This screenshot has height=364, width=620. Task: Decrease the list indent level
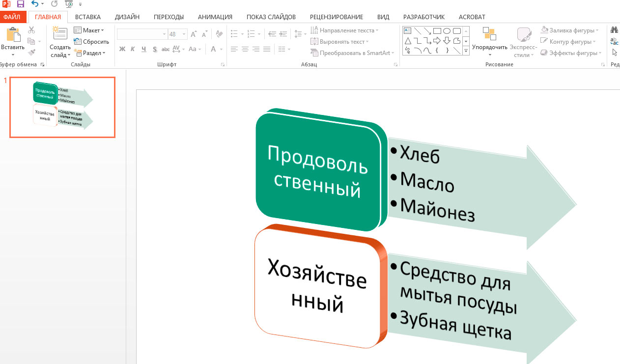pyautogui.click(x=272, y=34)
